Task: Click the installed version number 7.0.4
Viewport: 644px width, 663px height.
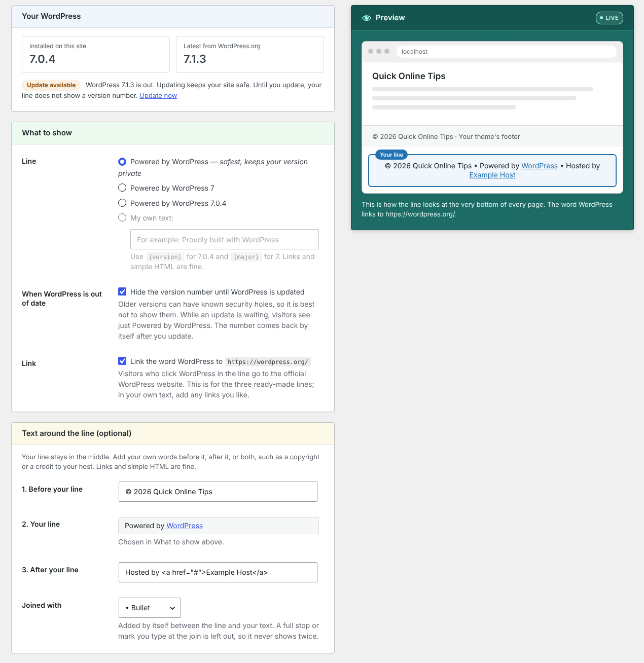Action: (43, 59)
